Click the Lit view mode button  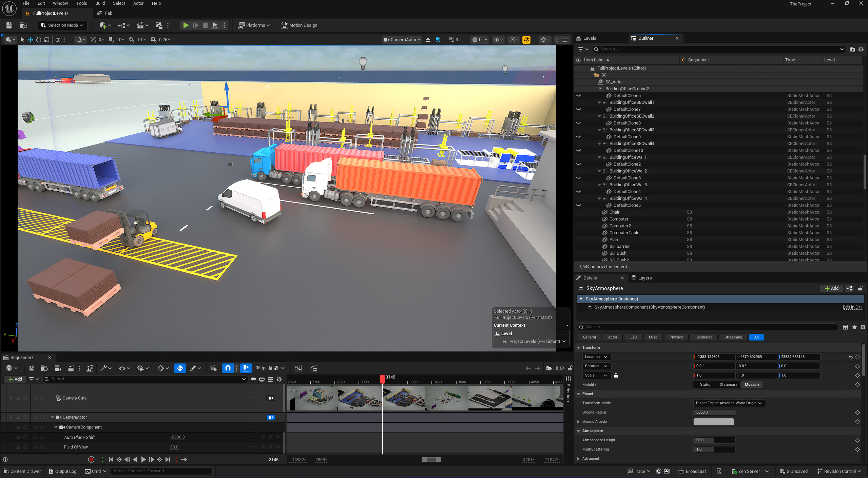(x=480, y=40)
